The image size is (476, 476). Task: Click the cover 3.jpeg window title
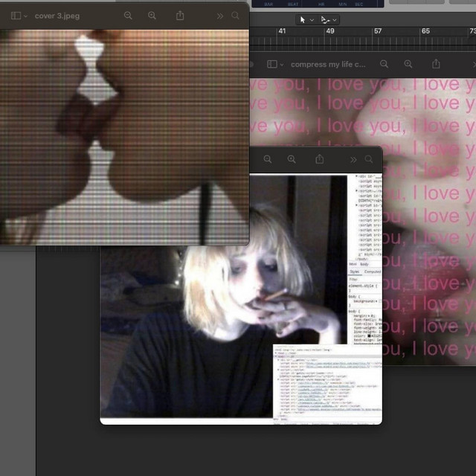[57, 16]
